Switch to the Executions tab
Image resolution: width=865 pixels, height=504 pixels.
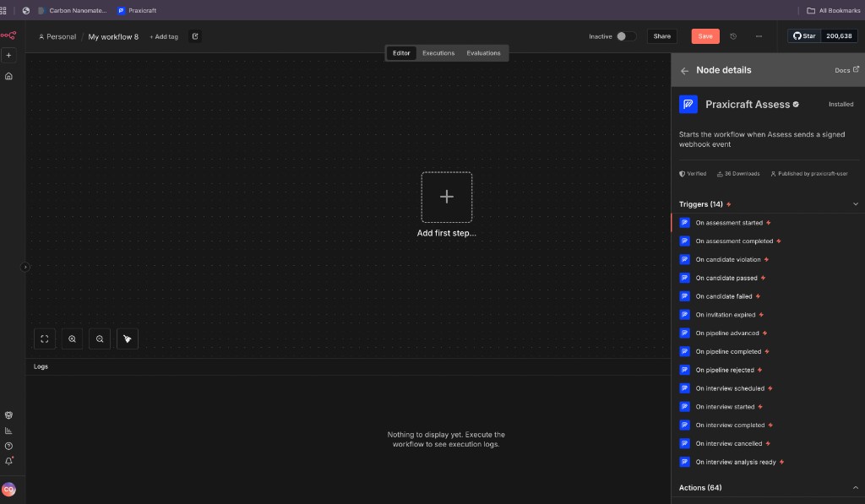[x=438, y=53]
